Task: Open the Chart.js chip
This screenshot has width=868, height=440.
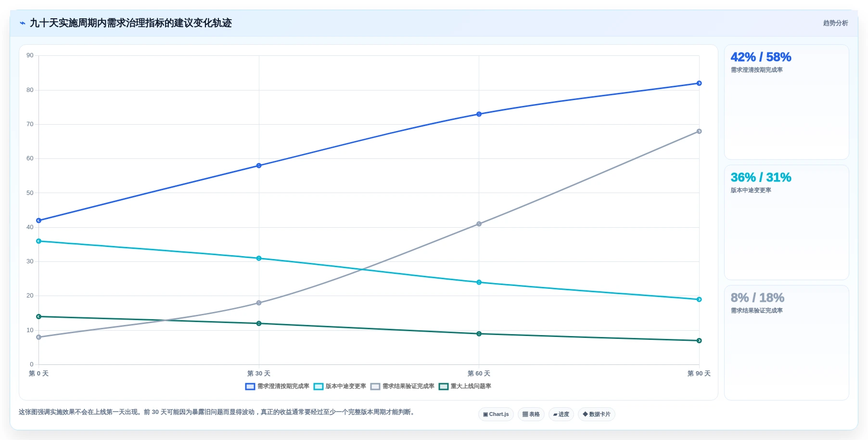Action: click(x=496, y=414)
